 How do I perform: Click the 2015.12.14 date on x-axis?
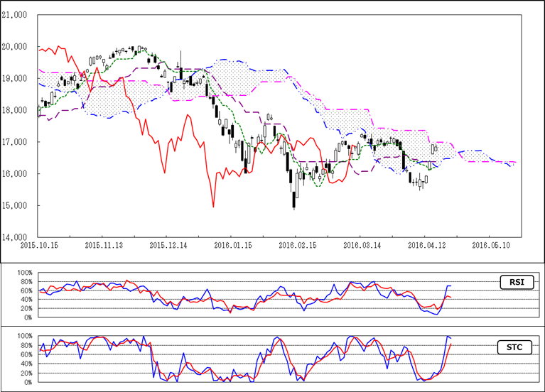(167, 245)
